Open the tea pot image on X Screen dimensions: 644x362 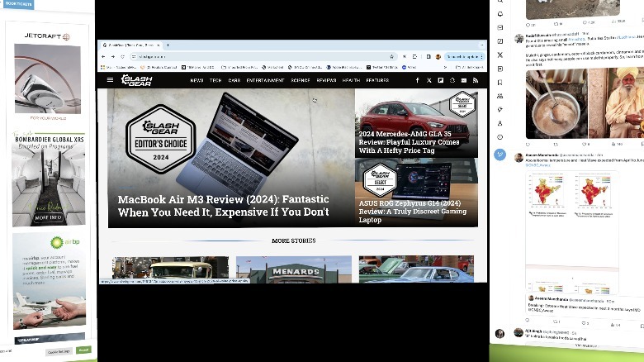pyautogui.click(x=556, y=103)
